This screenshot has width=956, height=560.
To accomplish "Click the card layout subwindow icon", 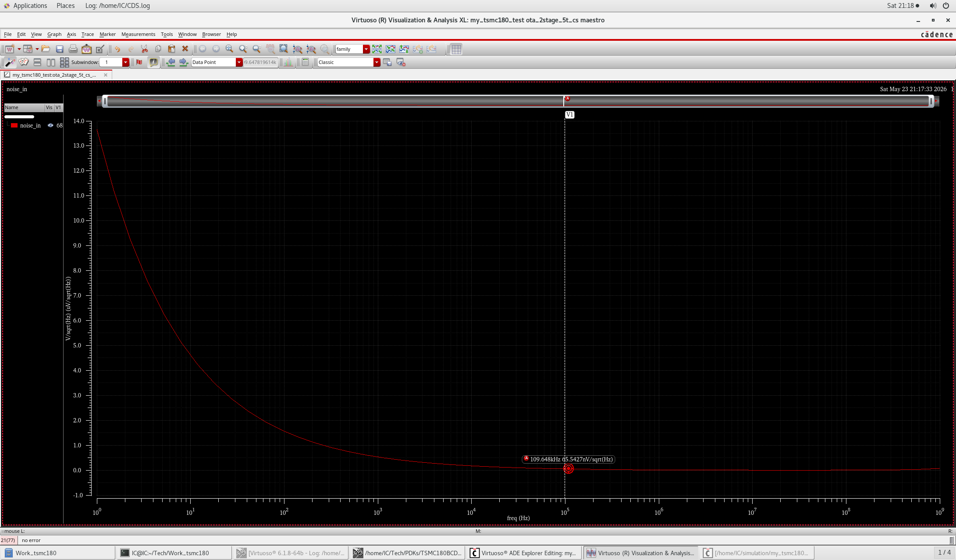I will [24, 62].
